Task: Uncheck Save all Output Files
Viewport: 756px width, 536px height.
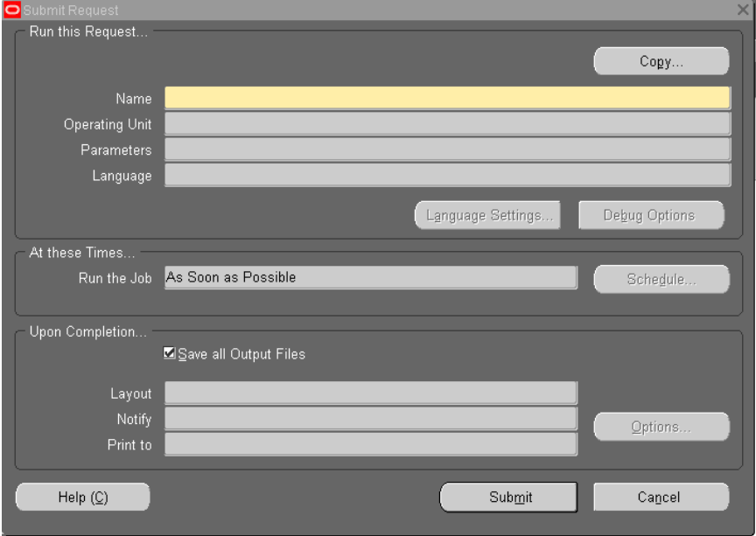Action: click(170, 354)
